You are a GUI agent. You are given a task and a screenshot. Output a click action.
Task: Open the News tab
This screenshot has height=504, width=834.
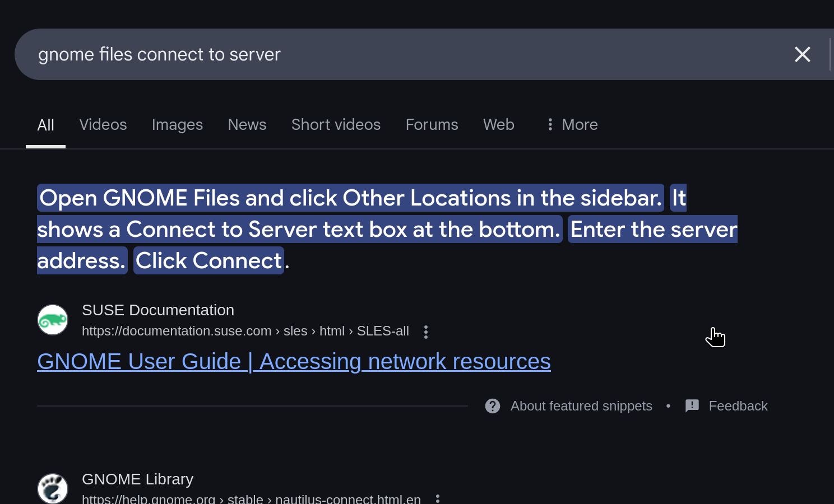[x=247, y=124]
